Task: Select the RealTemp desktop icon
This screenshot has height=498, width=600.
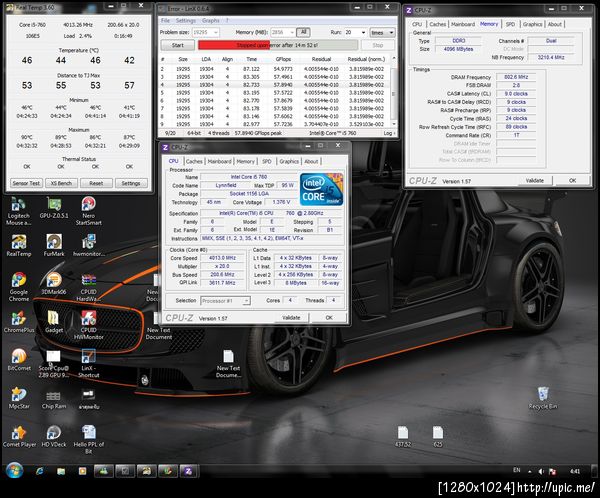Action: [19, 245]
